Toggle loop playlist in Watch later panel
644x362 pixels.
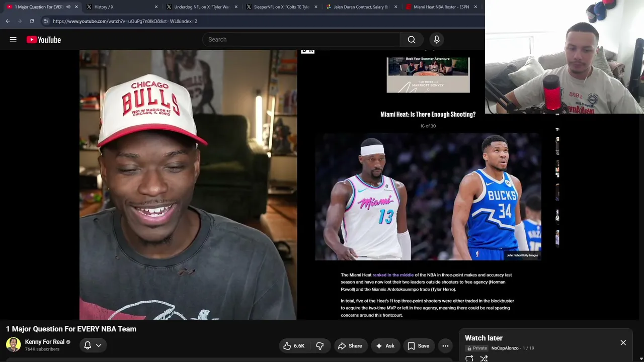[469, 358]
